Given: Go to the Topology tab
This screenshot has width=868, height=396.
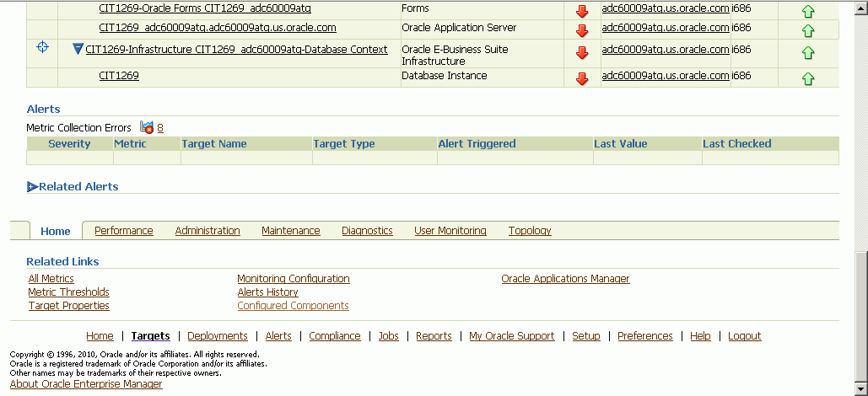Looking at the screenshot, I should (x=530, y=231).
